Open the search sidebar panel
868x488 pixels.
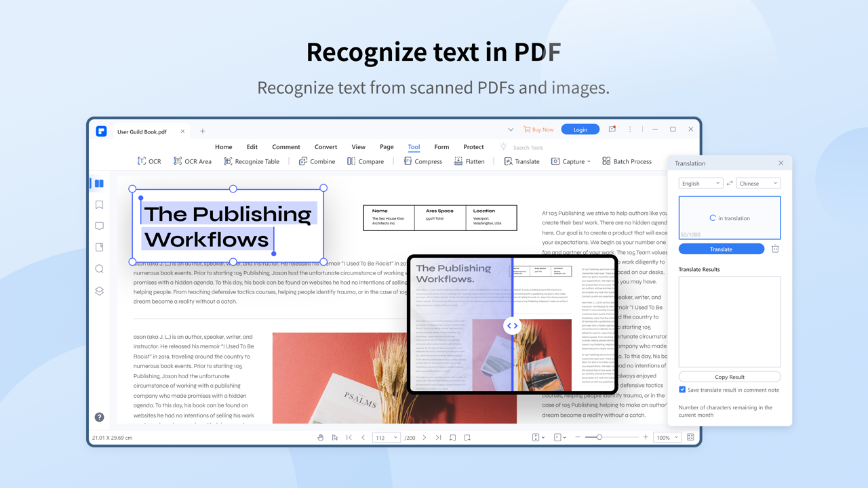(x=99, y=269)
